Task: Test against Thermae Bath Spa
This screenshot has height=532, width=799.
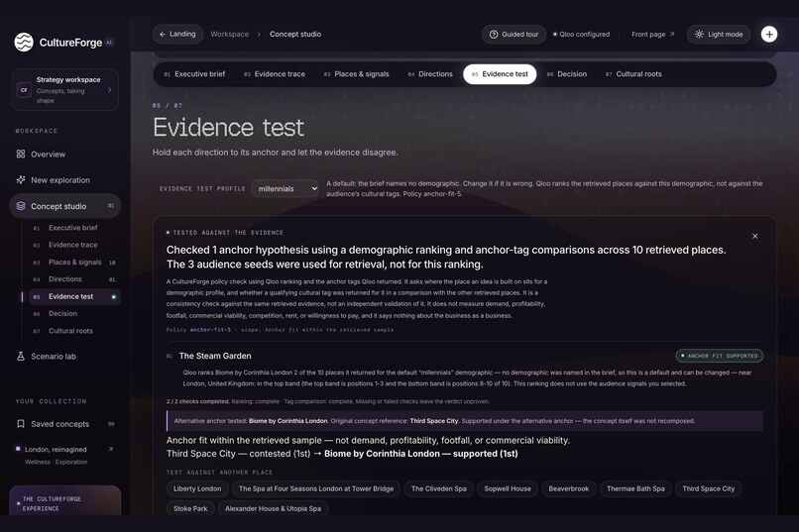Action: coord(635,488)
